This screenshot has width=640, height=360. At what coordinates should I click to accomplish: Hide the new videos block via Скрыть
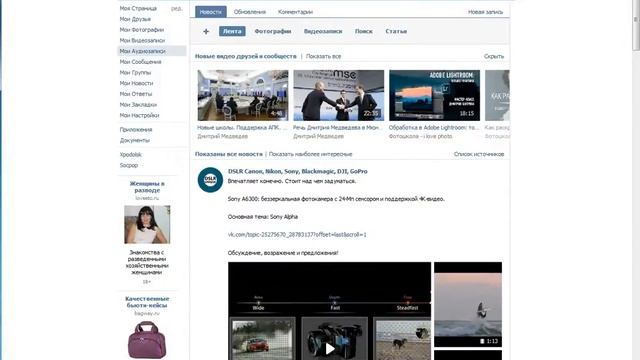(494, 56)
